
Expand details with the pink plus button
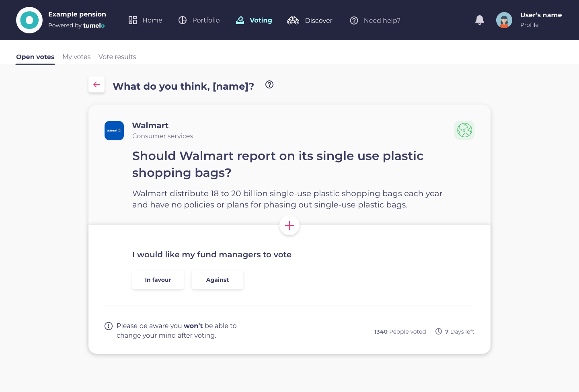289,226
